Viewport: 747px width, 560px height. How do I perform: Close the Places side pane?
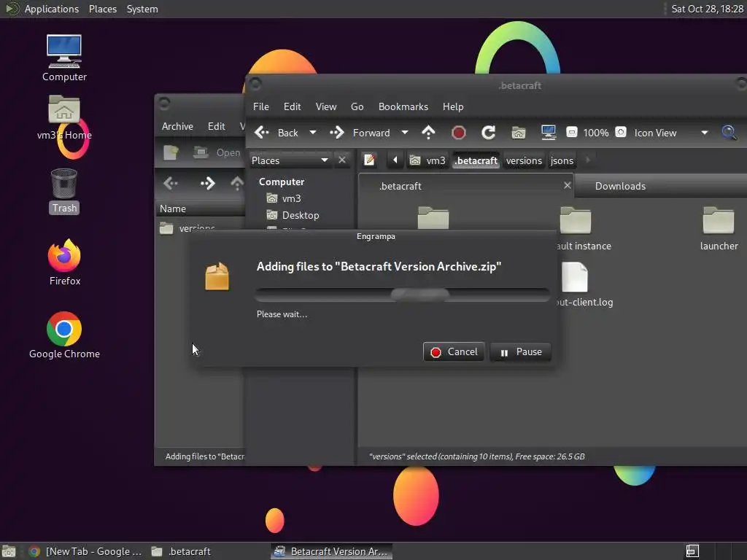342,160
